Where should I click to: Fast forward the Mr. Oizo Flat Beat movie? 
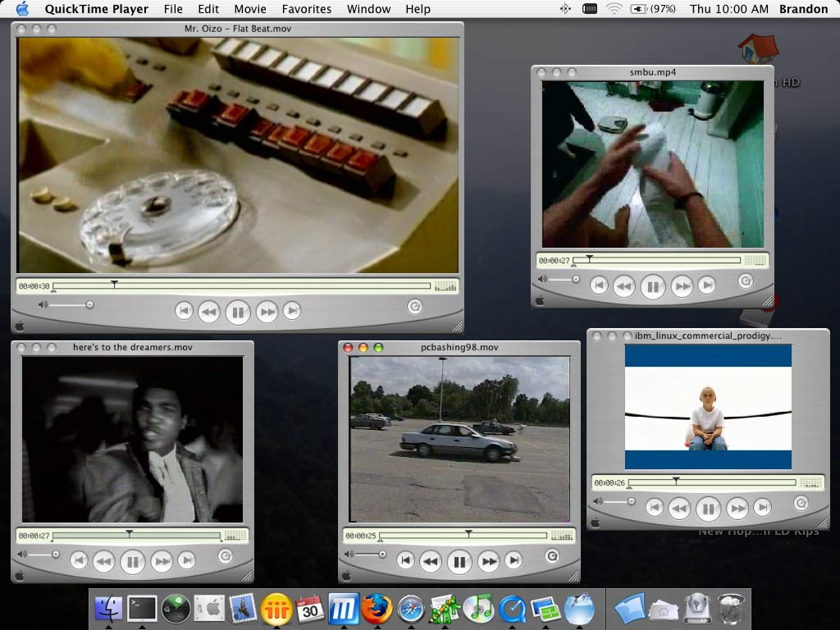pyautogui.click(x=267, y=311)
